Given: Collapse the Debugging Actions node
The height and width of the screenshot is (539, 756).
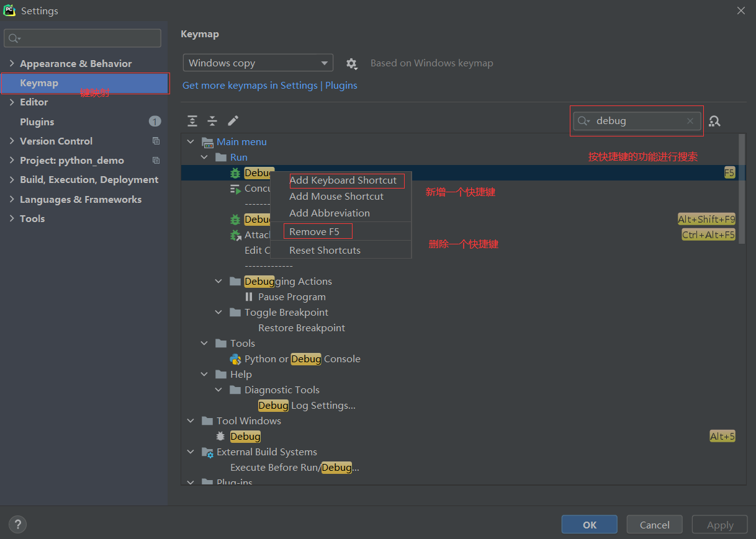Looking at the screenshot, I should click(x=218, y=282).
